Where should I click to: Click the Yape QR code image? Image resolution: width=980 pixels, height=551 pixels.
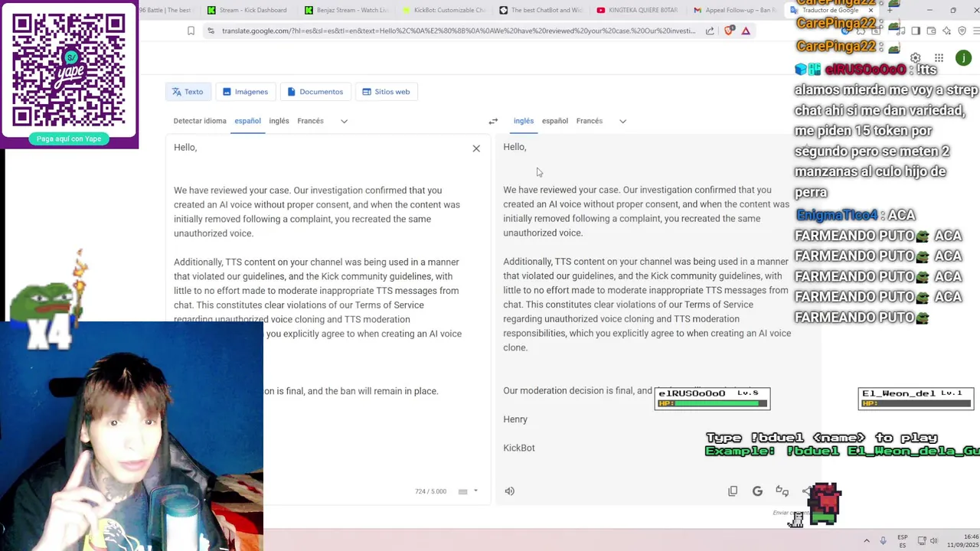(x=69, y=70)
